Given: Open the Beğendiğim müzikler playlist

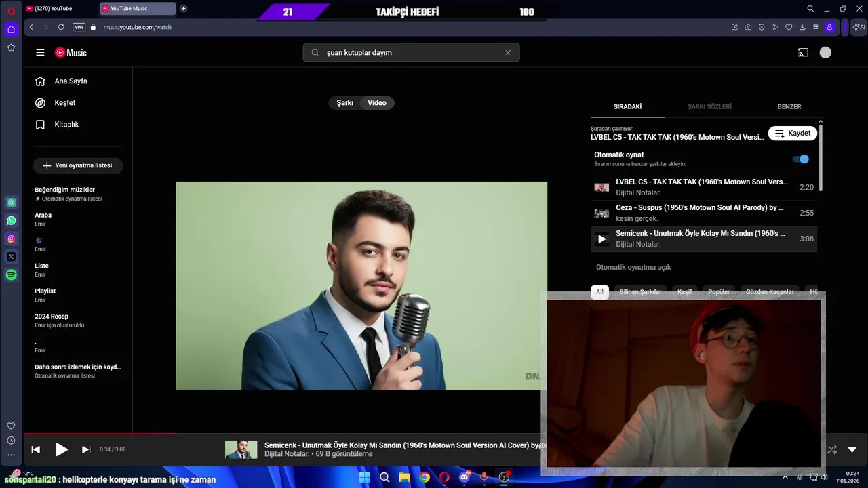Looking at the screenshot, I should pos(78,194).
